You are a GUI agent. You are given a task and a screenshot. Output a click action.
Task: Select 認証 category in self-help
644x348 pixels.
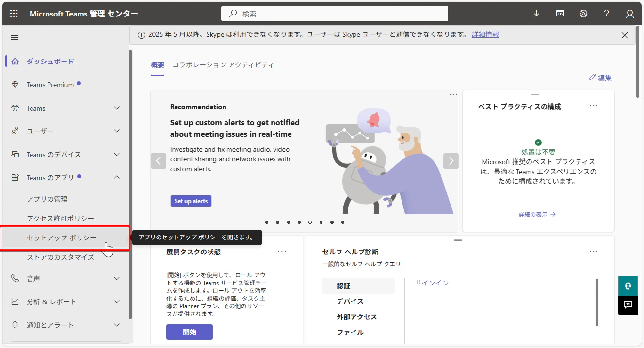coord(358,286)
